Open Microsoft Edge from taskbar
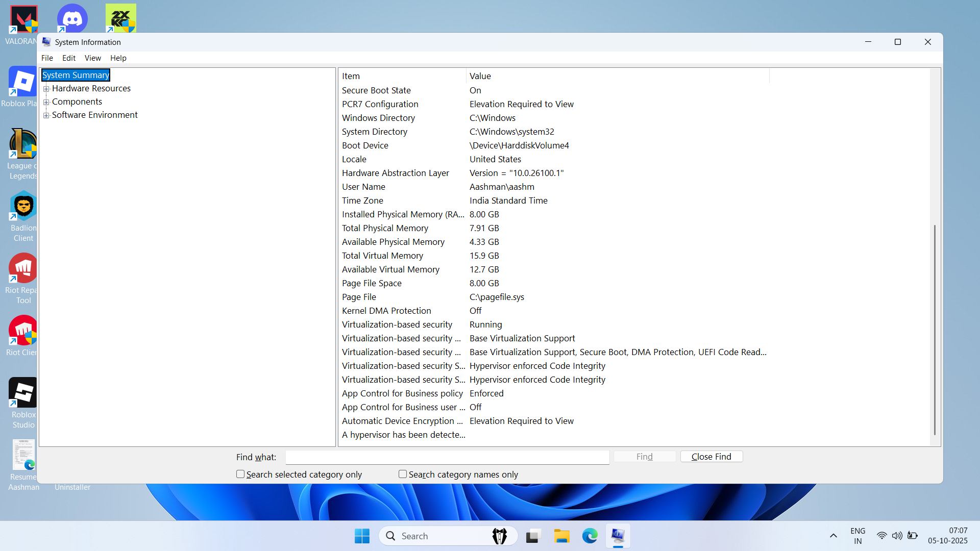This screenshot has width=980, height=551. click(590, 536)
